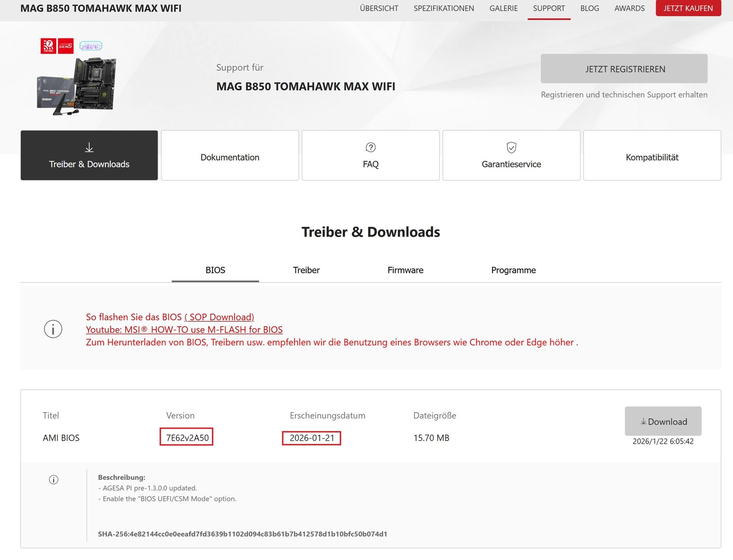Click the JETZT REGISTRIEREN button
Viewport: 733px width, 560px height.
[x=624, y=69]
